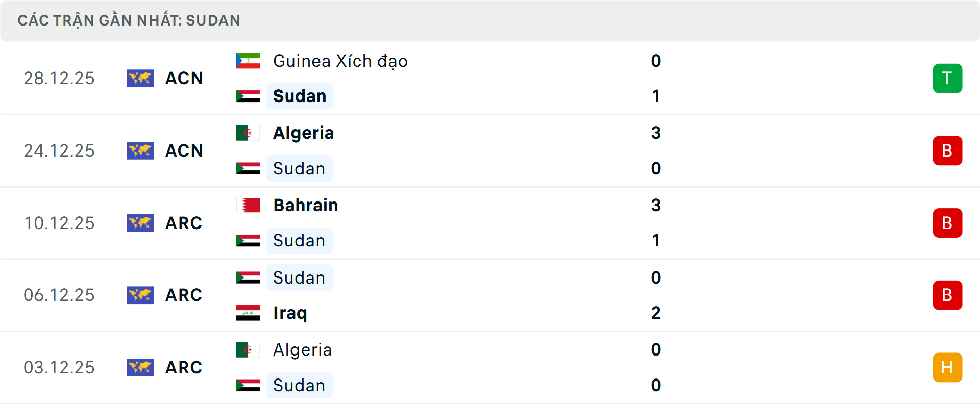Click the Algeria flag in the 03.12.25 match
Viewport: 980px width, 404px height.
tap(248, 350)
